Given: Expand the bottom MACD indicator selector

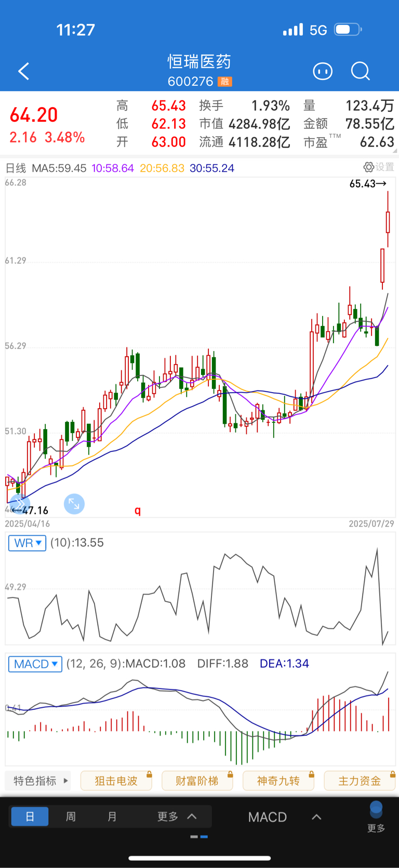Looking at the screenshot, I should [285, 817].
